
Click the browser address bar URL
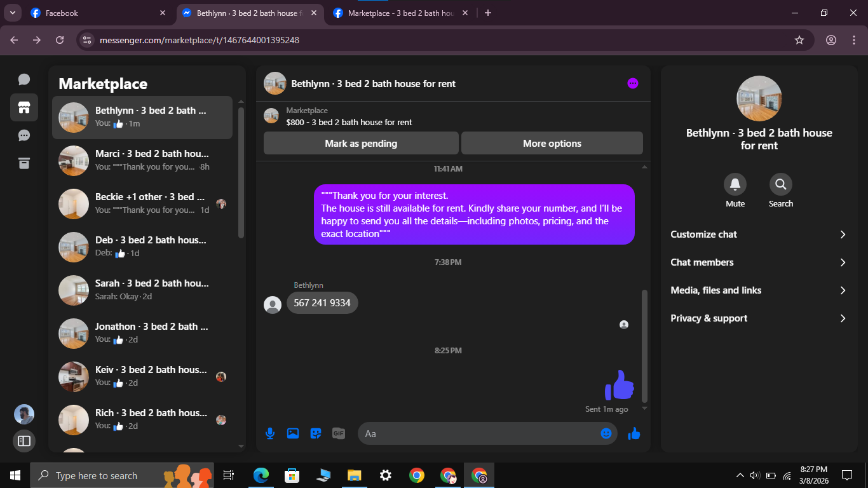click(x=200, y=40)
